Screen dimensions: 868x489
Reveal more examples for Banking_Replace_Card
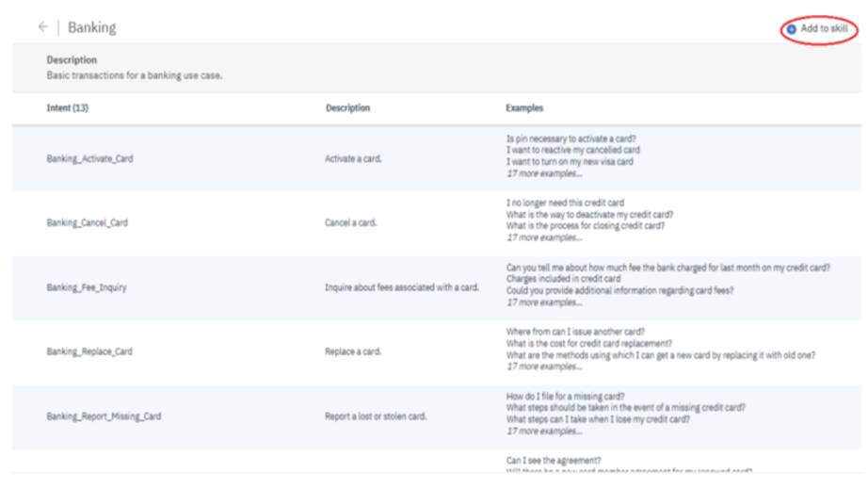(544, 367)
